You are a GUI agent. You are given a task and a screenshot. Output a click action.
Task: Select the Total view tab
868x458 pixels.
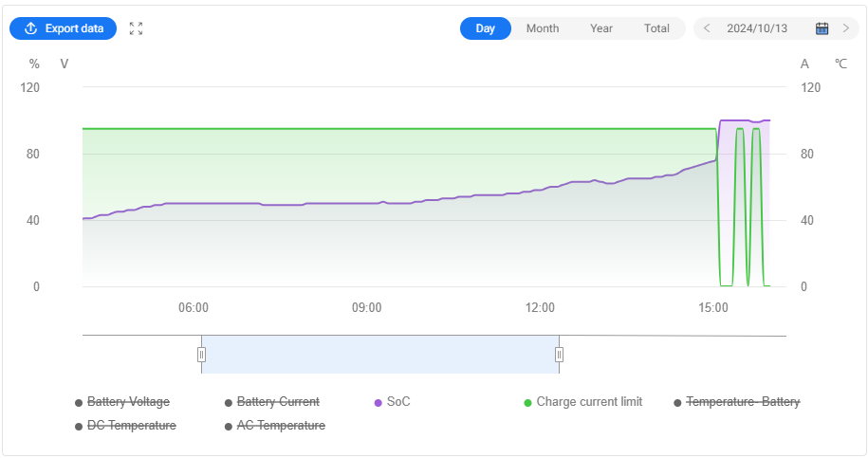pos(656,28)
